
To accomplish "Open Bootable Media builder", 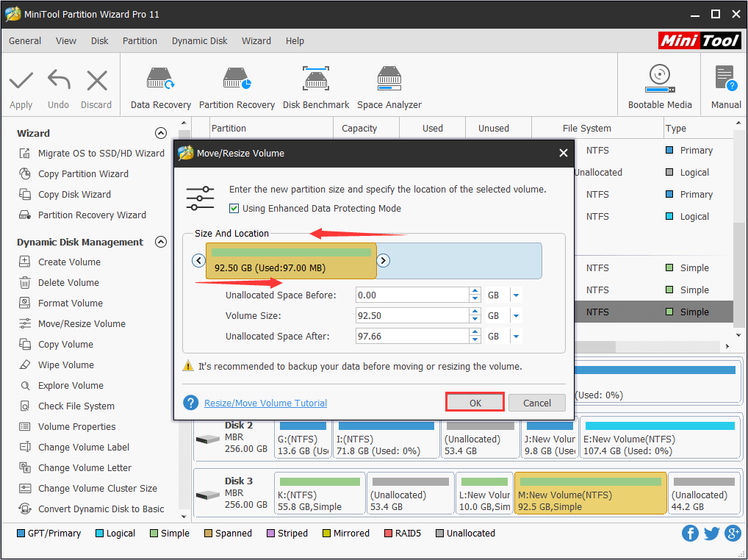I will pos(660,89).
